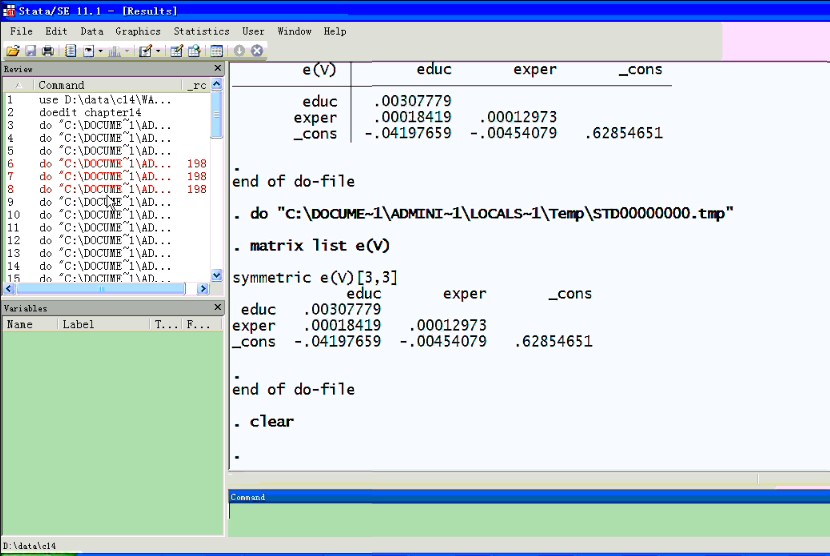The height and width of the screenshot is (556, 830).
Task: Open the Data menu
Action: click(x=92, y=31)
